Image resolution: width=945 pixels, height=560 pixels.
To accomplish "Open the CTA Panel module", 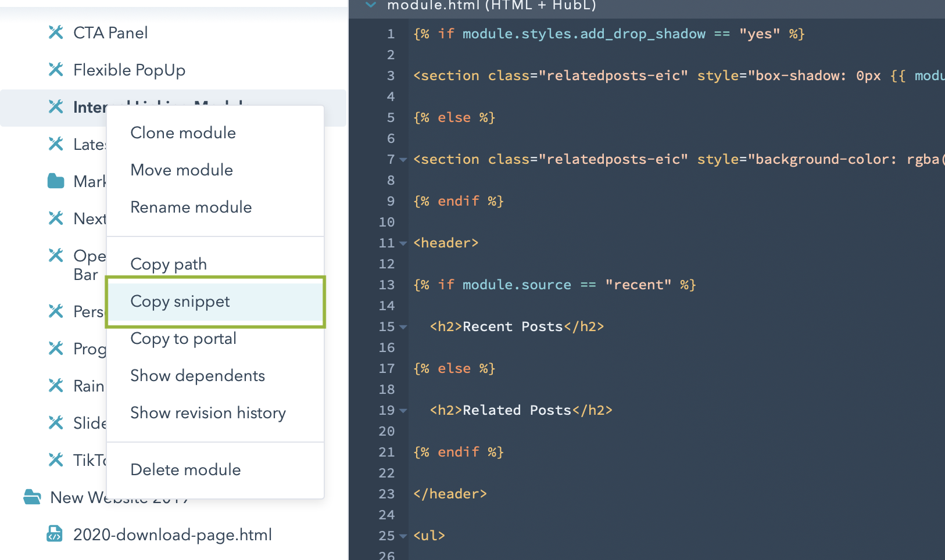I will (x=110, y=33).
